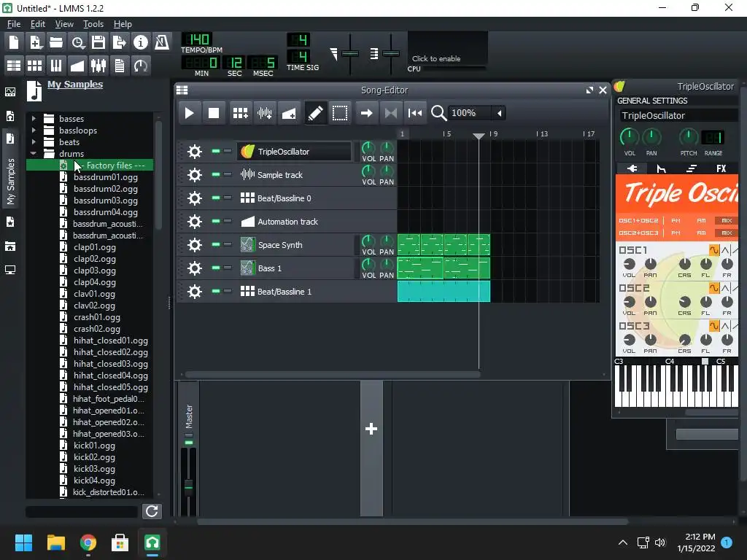Toggle the return-to-start behaviour after stopping
This screenshot has width=747, height=560.
tap(415, 113)
